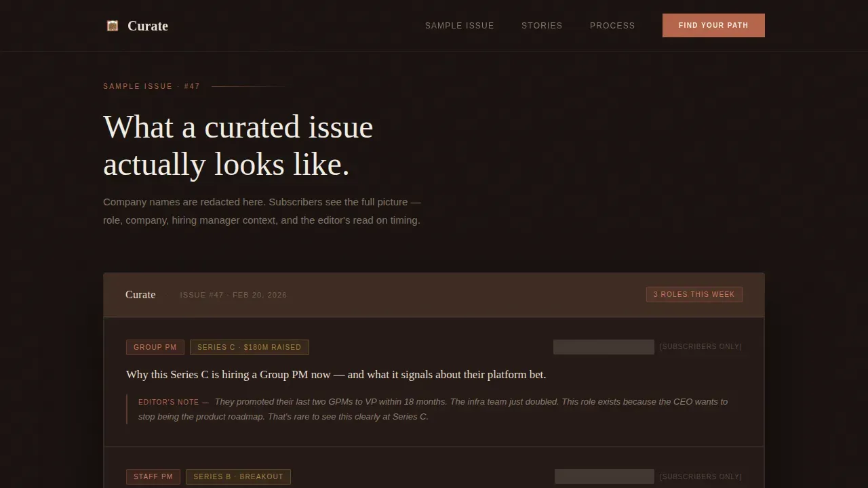This screenshot has width=868, height=488.
Task: Open the Series C Group PM headline
Action: (x=336, y=375)
